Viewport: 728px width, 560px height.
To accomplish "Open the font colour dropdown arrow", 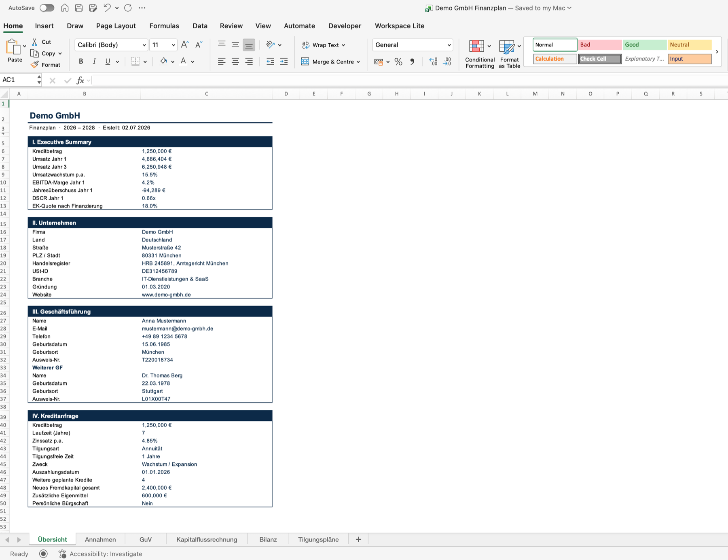I will [193, 62].
